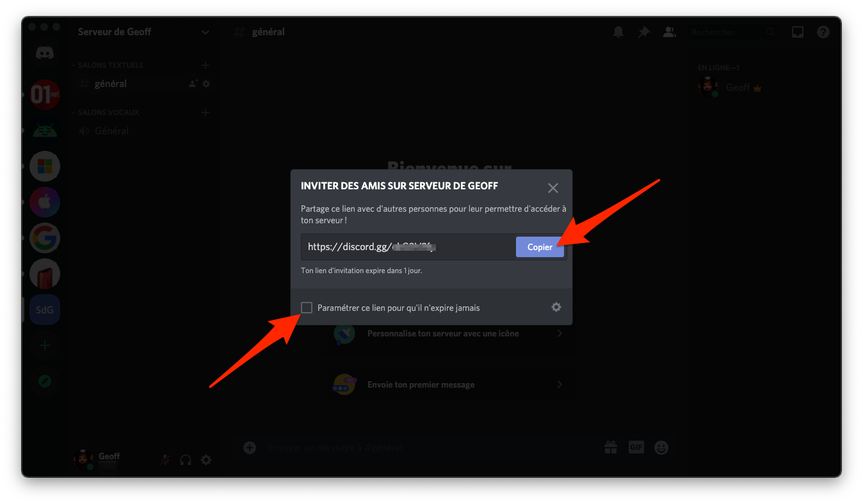Screen dimensions: 863x504
Task: Click chevron on Envoie ton premier message
Action: point(560,385)
